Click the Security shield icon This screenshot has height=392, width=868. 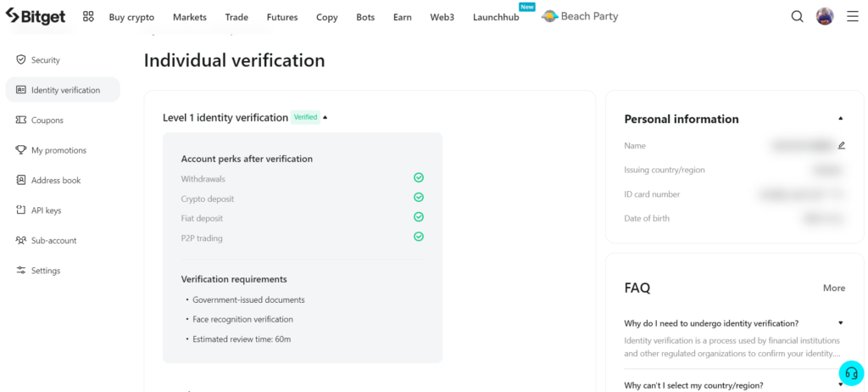[21, 60]
